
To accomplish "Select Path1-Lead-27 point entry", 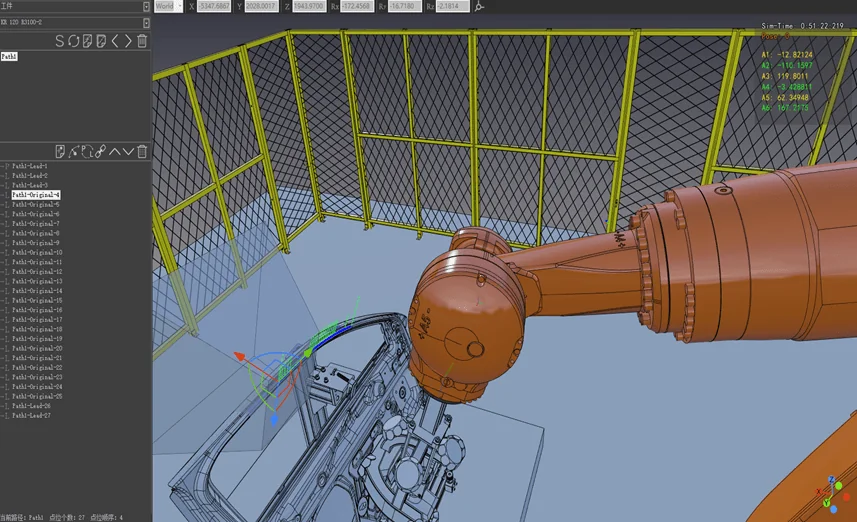I will coord(31,415).
